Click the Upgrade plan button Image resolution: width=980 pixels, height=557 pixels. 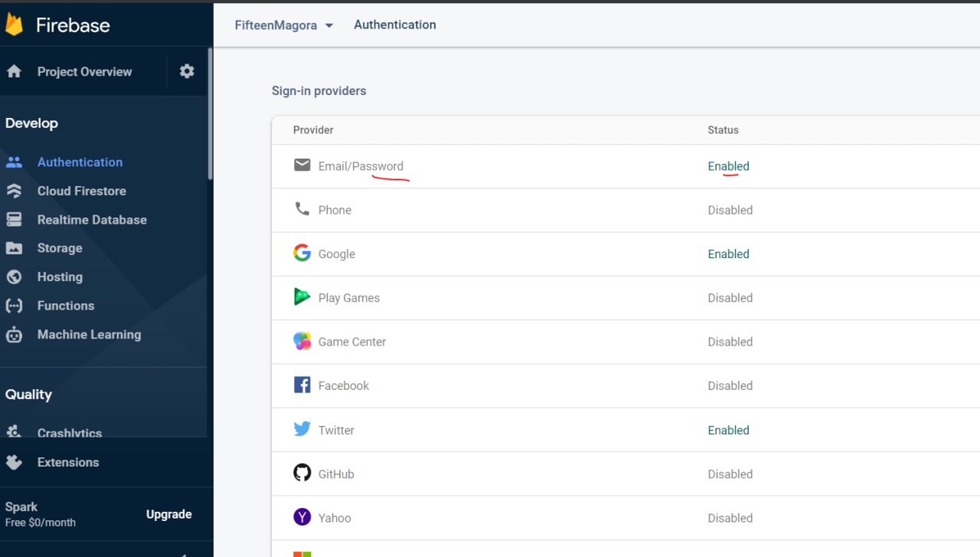169,514
